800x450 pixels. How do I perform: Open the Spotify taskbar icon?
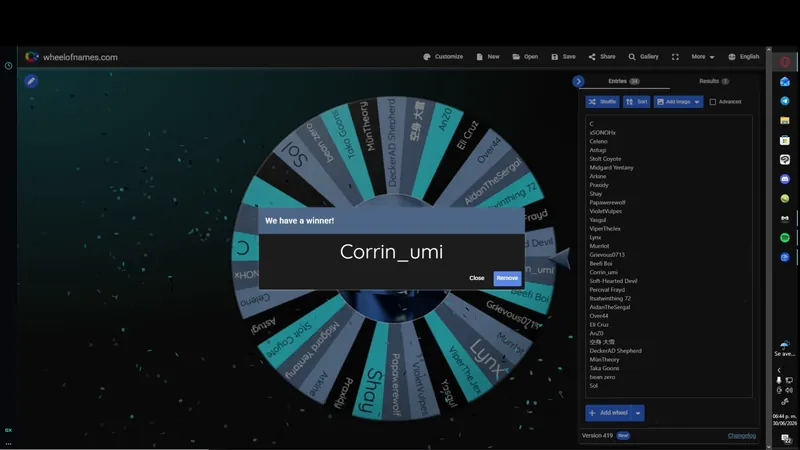coord(785,238)
